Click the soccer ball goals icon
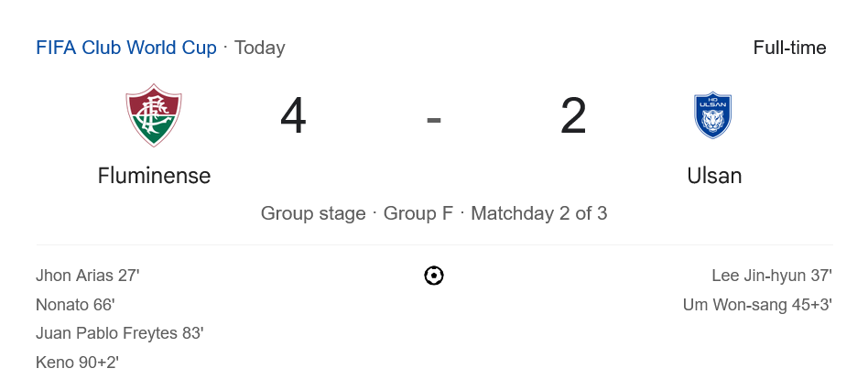Viewport: 868px width, 390px height. (434, 276)
